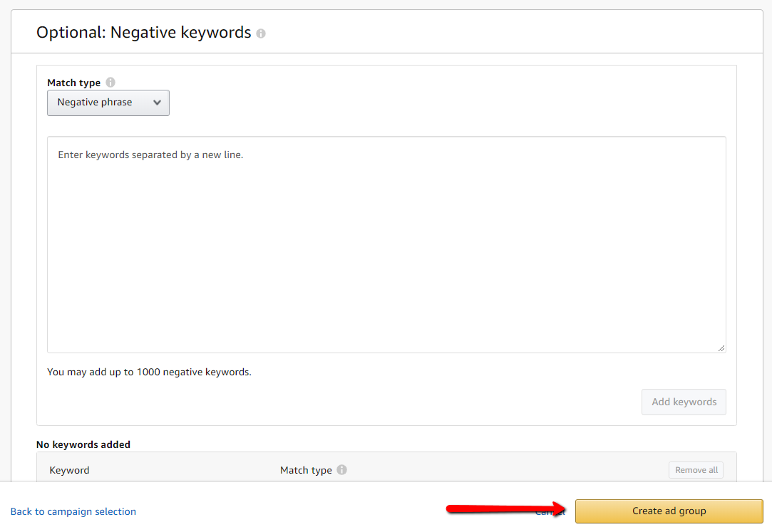Click the No keywords added label
772x532 pixels.
click(83, 444)
